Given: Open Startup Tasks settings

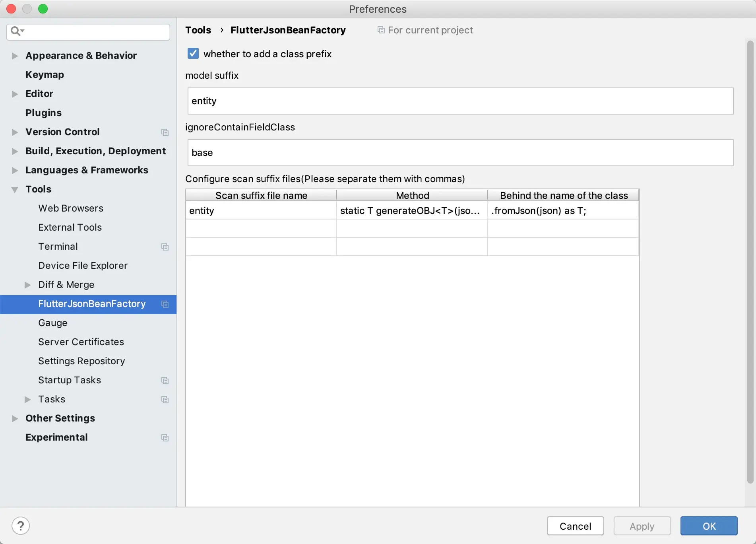Looking at the screenshot, I should tap(70, 380).
